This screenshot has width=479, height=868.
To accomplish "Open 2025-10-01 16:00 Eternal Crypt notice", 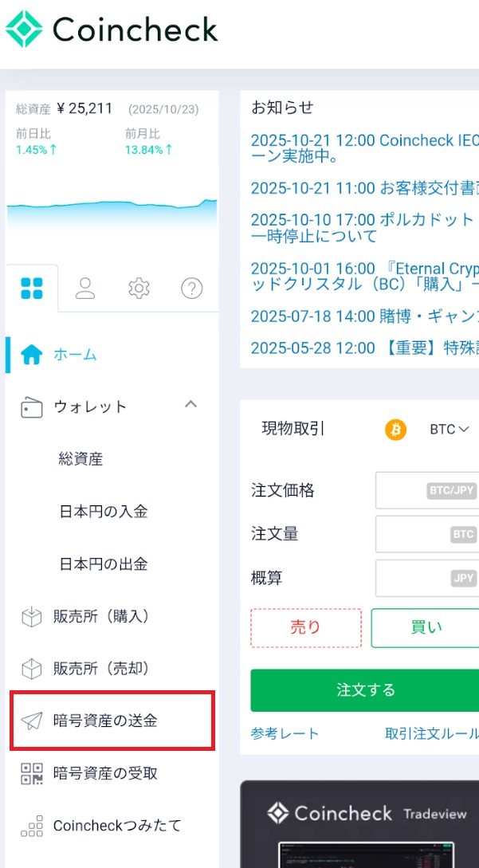I will point(365,277).
